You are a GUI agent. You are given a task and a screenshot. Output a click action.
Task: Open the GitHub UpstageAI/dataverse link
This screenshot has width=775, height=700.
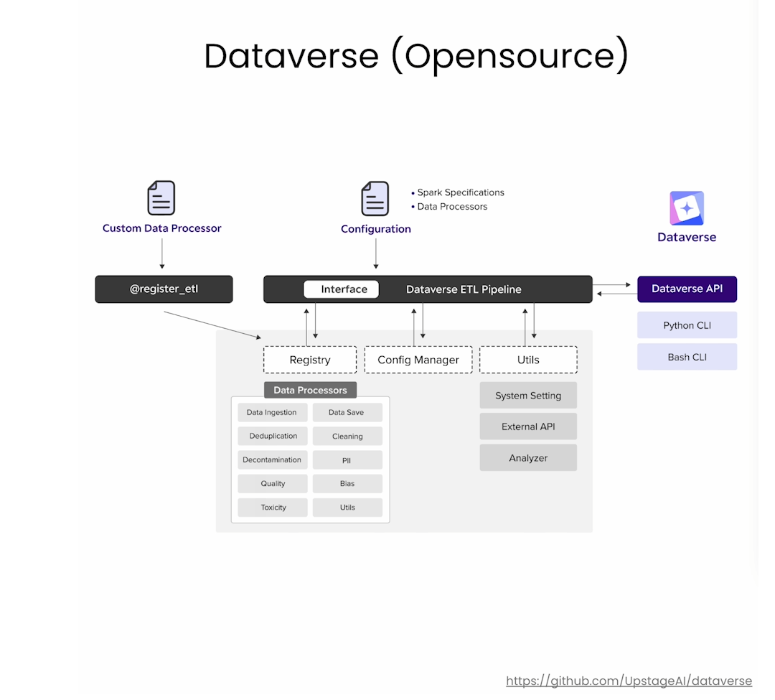click(629, 681)
